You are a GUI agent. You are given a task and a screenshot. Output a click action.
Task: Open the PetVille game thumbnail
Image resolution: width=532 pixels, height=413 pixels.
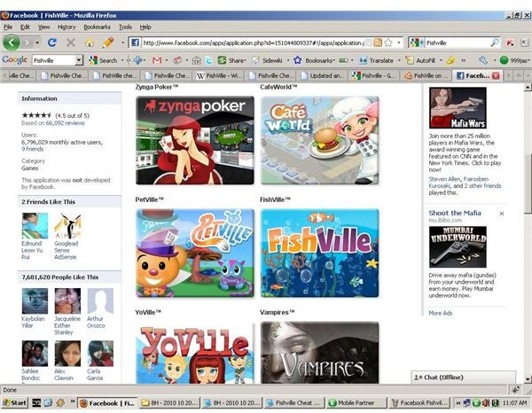point(195,253)
